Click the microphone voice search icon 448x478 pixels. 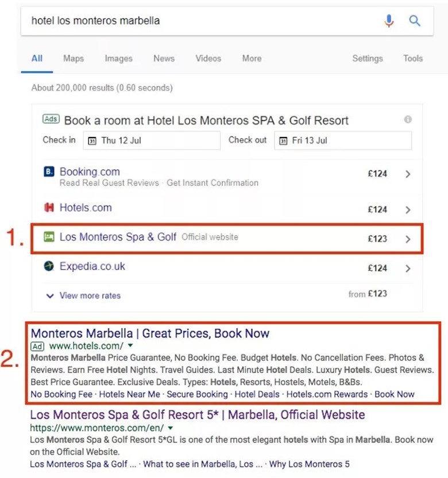(x=389, y=21)
